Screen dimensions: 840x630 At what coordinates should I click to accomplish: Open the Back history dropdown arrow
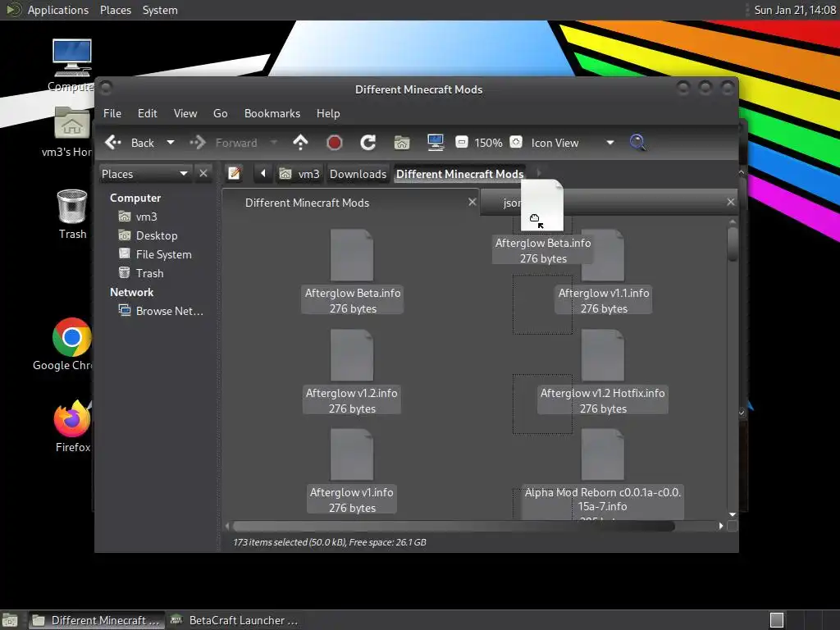(x=171, y=143)
